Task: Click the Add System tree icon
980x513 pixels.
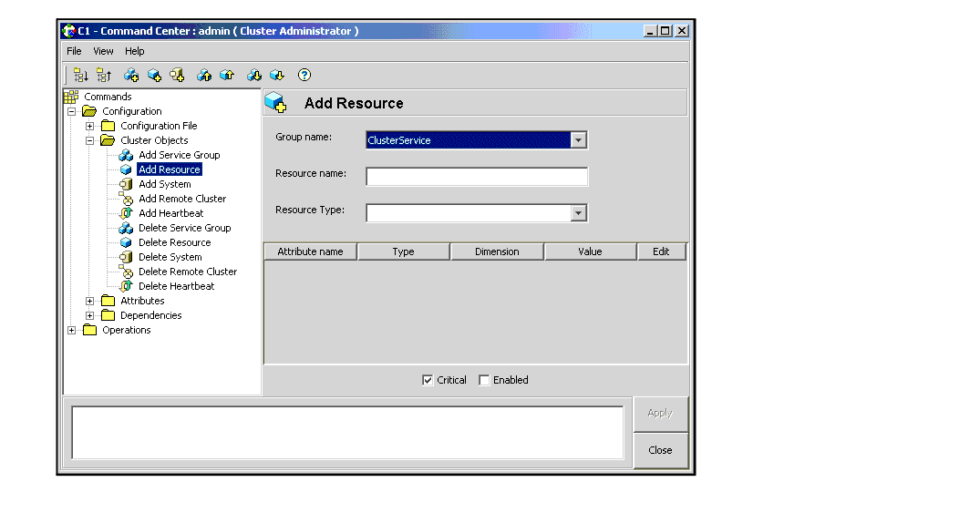Action: [127, 184]
